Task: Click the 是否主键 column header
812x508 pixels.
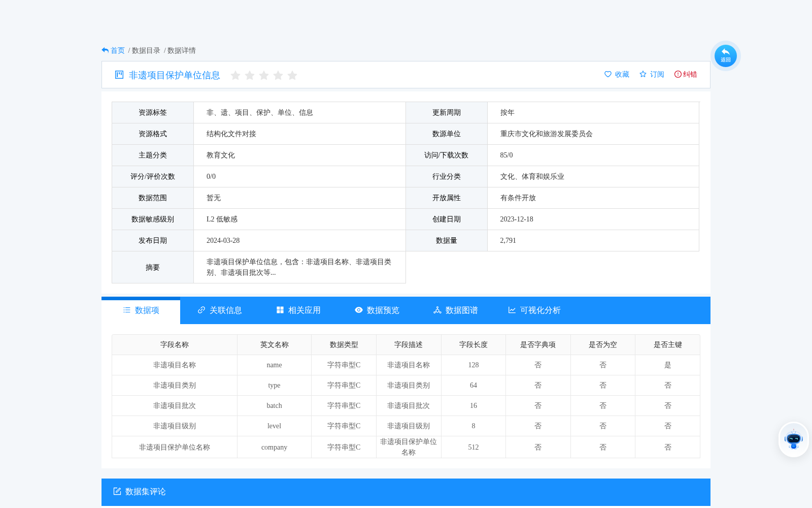Action: tap(668, 344)
